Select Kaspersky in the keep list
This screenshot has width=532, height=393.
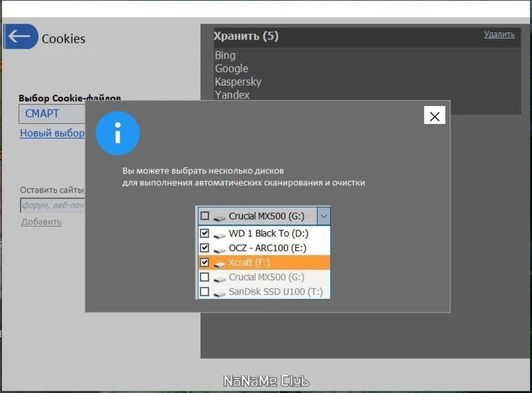click(238, 82)
